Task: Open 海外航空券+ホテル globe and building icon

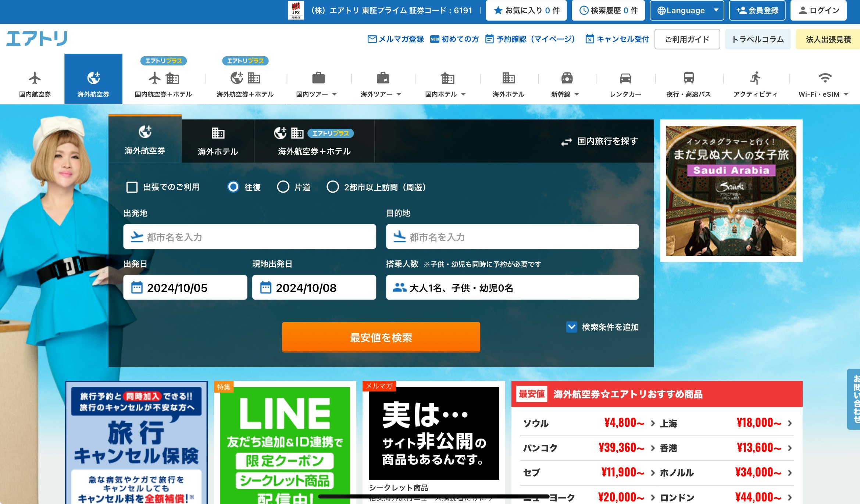Action: [x=245, y=78]
